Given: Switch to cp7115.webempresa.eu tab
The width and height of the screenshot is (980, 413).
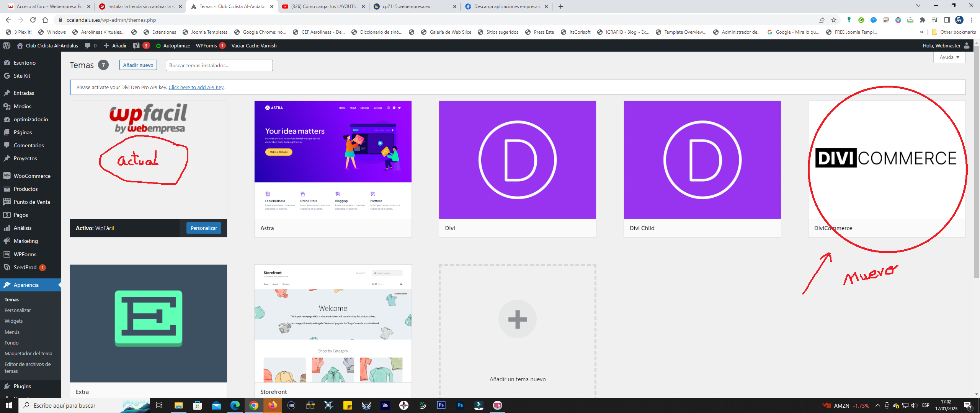Looking at the screenshot, I should click(x=414, y=7).
